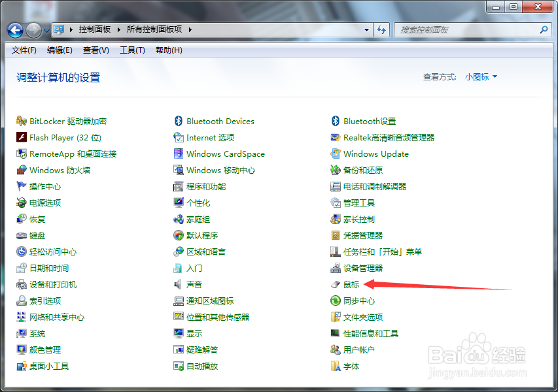Open the 声音 speaker icon
The width and height of the screenshot is (558, 392).
point(177,285)
